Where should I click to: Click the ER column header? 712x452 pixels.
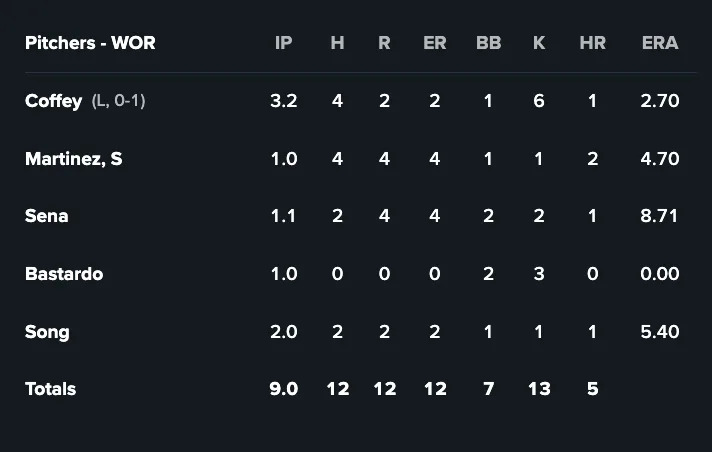pyautogui.click(x=434, y=43)
